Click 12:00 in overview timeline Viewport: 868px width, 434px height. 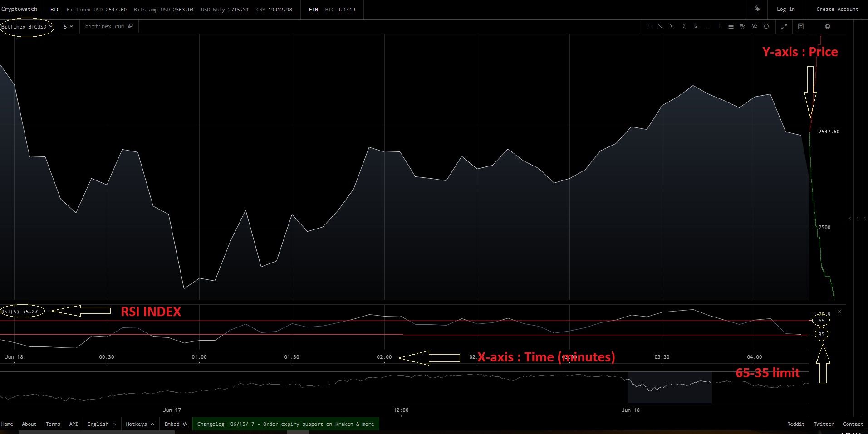click(x=401, y=410)
